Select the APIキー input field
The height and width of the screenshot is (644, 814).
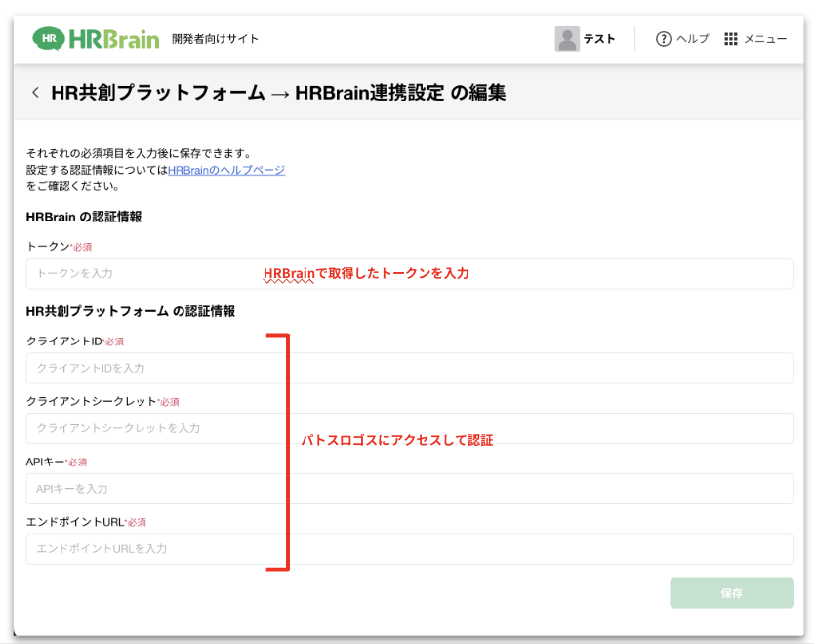pos(409,489)
